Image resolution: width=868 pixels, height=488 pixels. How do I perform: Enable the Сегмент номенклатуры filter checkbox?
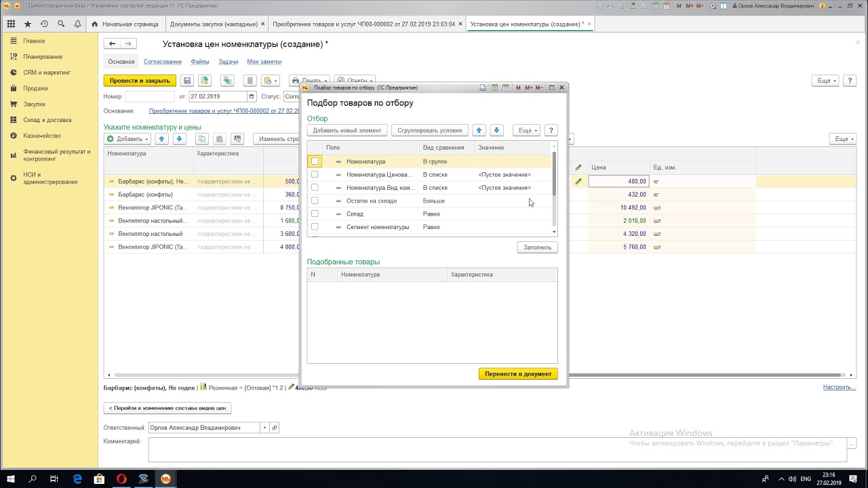(315, 227)
